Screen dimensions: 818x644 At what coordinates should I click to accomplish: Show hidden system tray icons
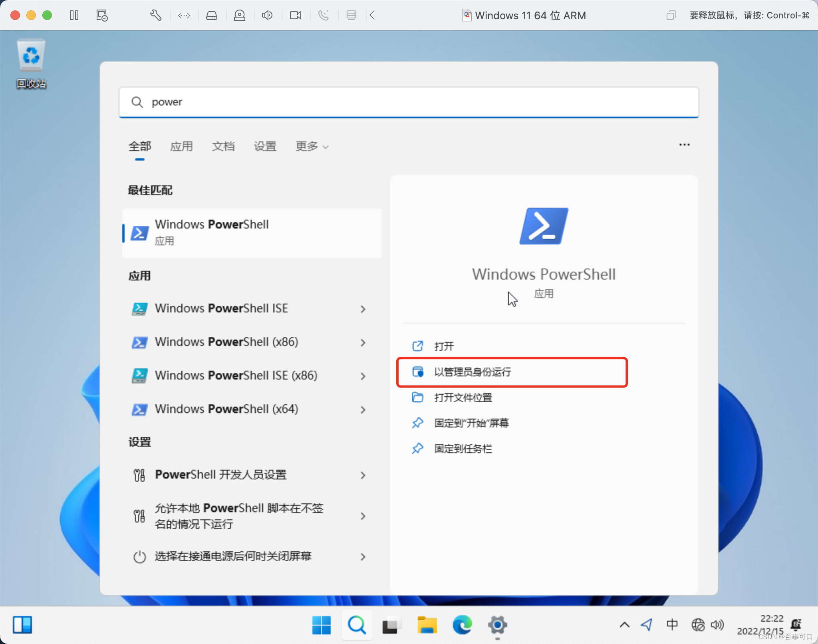point(625,625)
